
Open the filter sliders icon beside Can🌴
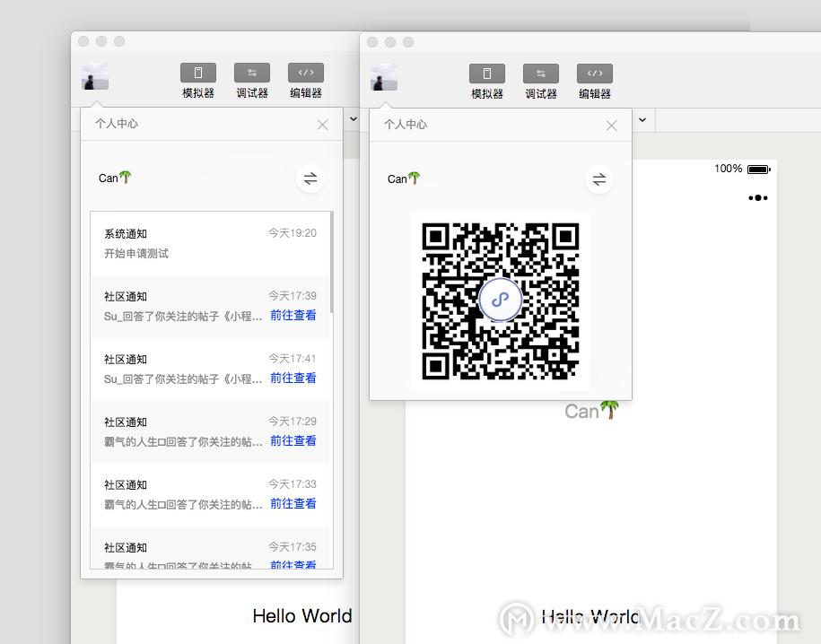point(599,178)
